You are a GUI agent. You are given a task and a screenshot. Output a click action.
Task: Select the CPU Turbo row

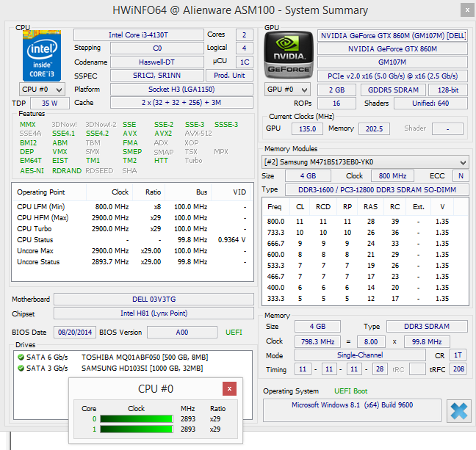131,228
